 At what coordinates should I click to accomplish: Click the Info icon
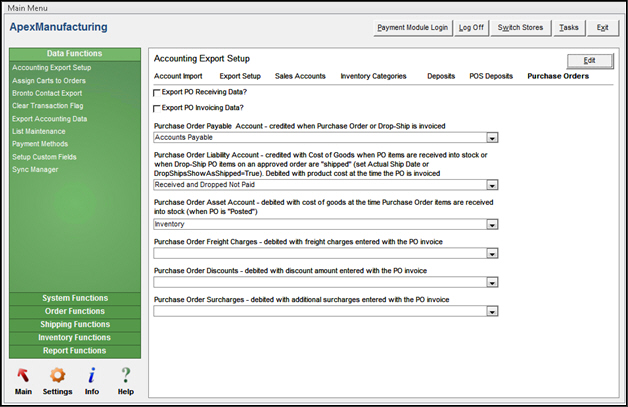91,376
